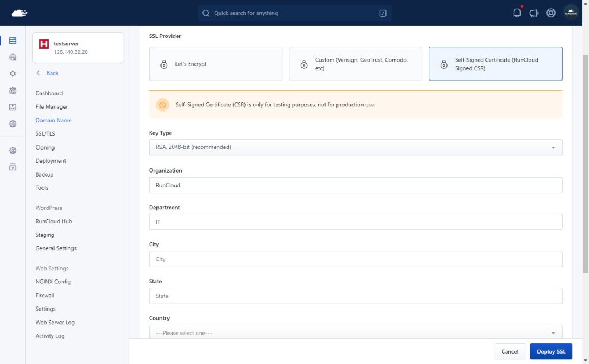This screenshot has width=589, height=364.
Task: Click inside the City input field
Action: tap(357, 259)
